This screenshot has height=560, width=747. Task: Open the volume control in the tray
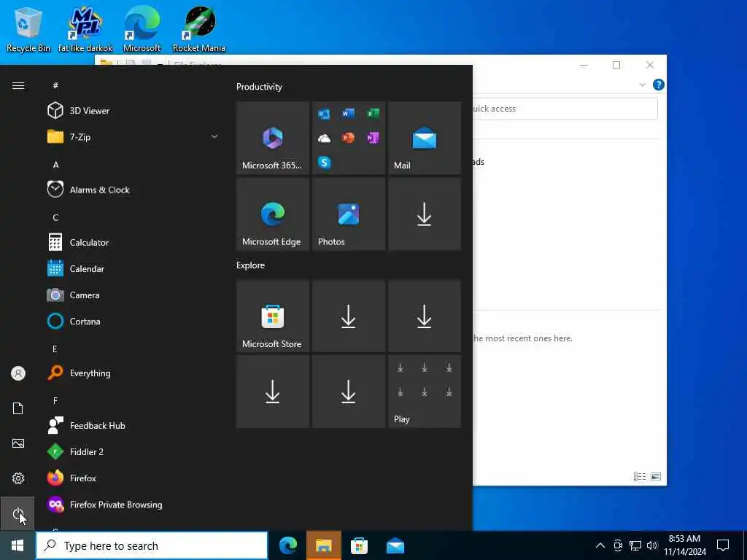(651, 545)
